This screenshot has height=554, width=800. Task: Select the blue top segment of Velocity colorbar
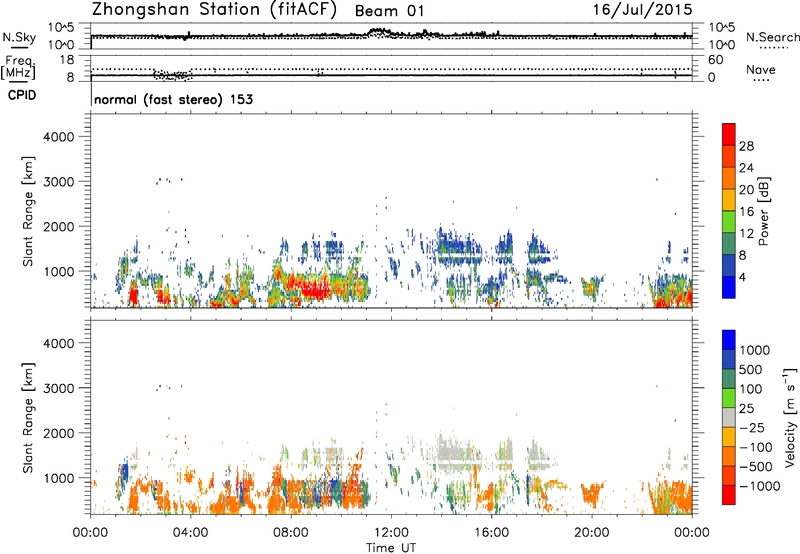(x=729, y=340)
